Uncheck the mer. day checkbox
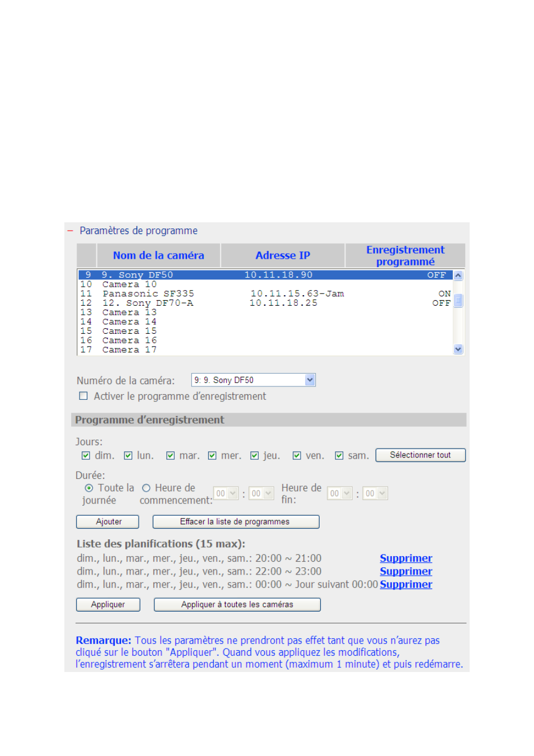 point(212,456)
